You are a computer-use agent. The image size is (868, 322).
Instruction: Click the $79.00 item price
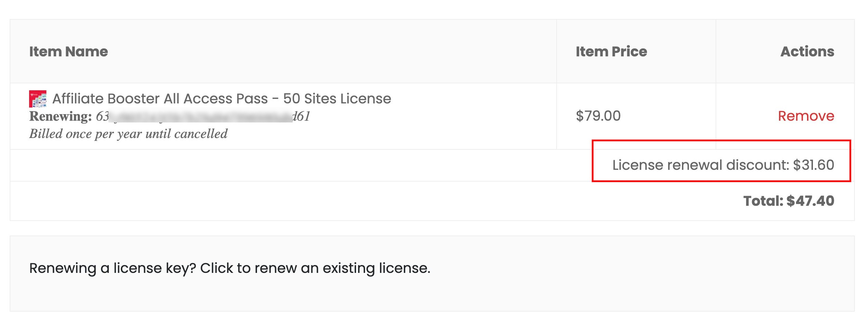point(598,116)
